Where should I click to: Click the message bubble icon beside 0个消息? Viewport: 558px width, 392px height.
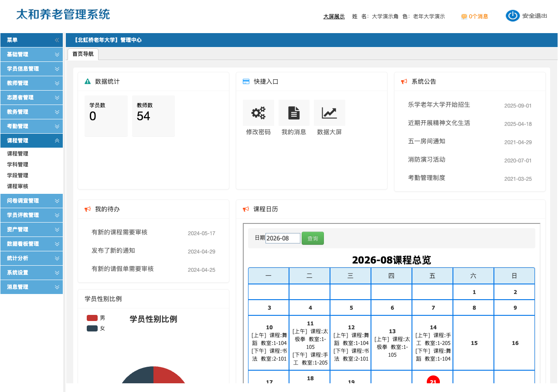point(464,17)
